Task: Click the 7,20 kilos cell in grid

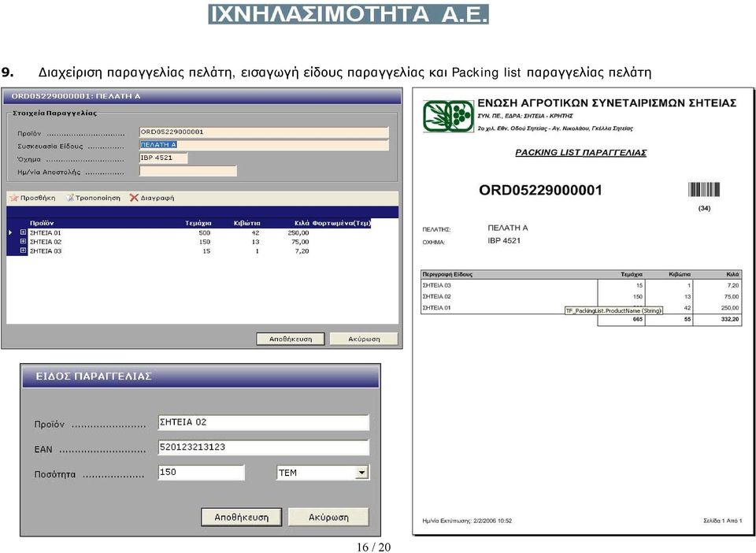Action: point(302,251)
